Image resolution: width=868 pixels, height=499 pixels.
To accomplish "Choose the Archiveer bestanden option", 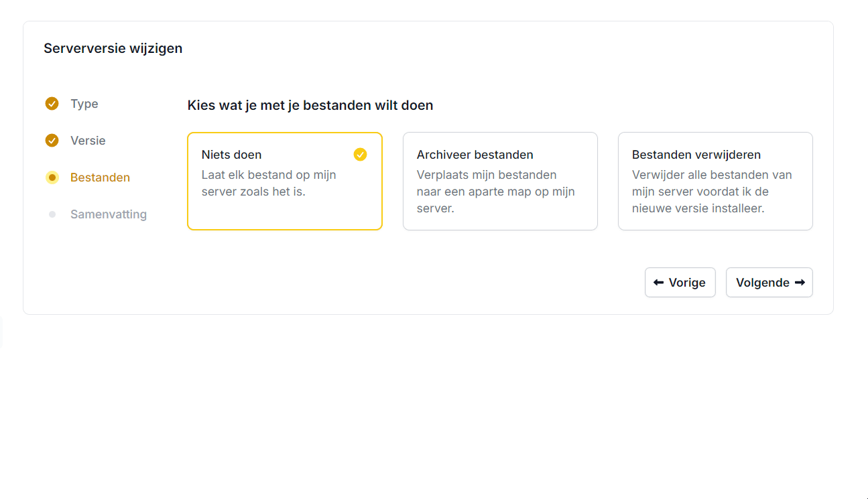I will (x=499, y=181).
